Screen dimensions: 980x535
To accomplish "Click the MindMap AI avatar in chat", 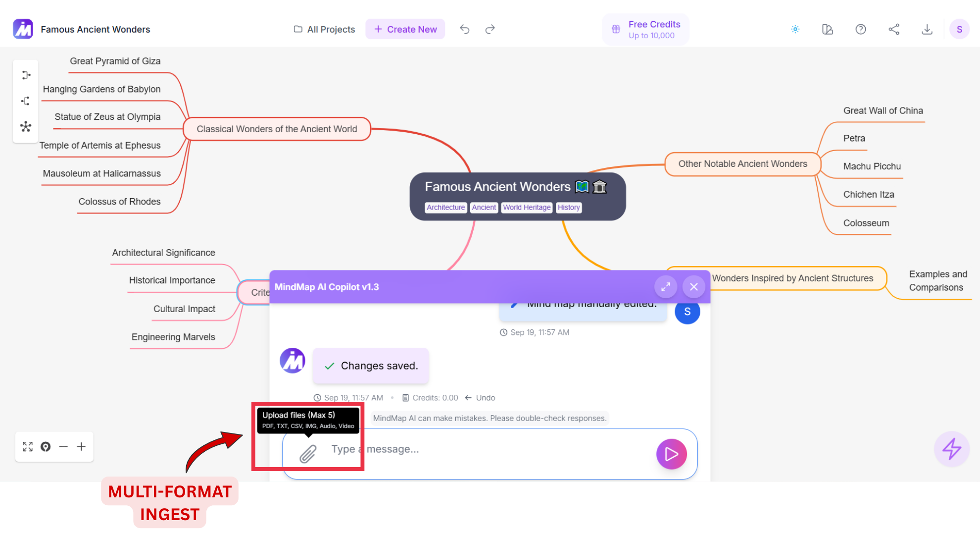I will point(293,361).
